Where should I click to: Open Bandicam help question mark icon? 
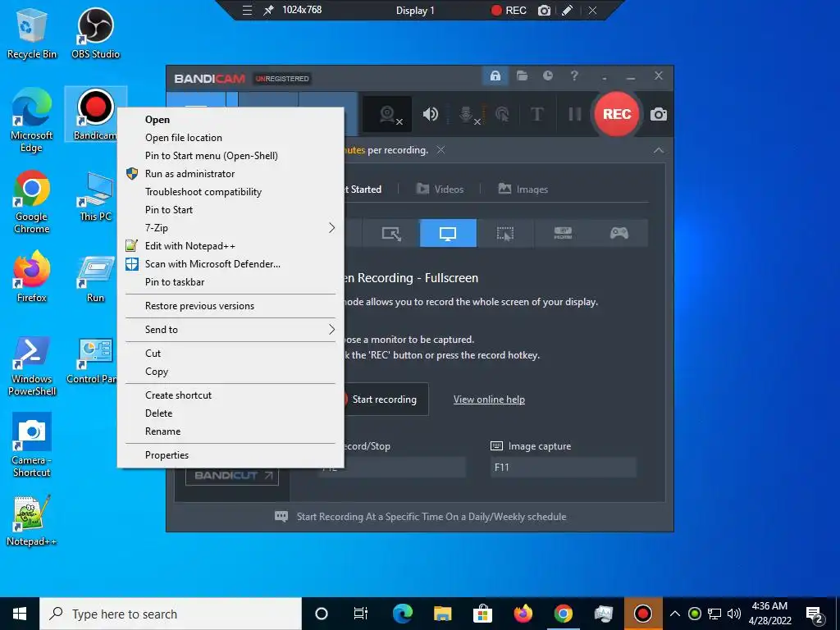pyautogui.click(x=573, y=76)
